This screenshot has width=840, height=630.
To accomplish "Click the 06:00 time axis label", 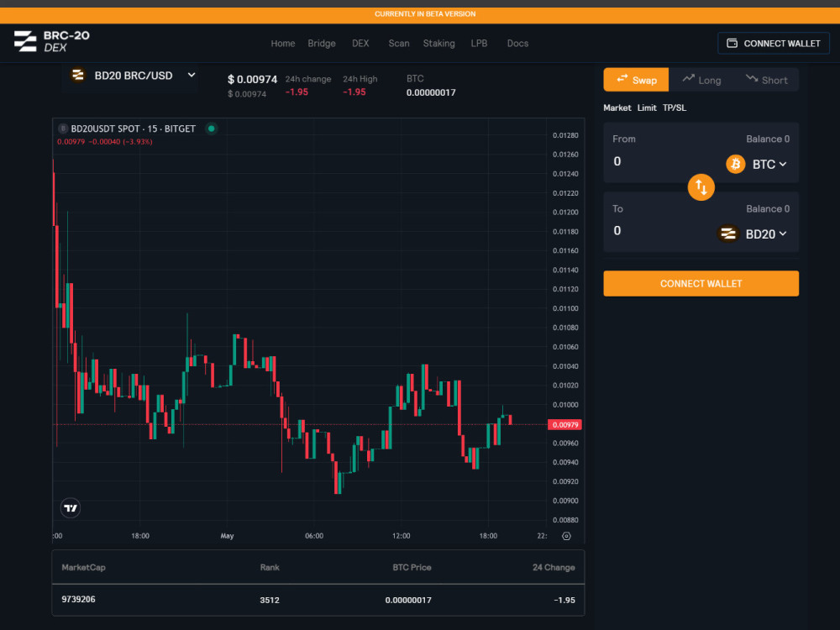I will 314,536.
